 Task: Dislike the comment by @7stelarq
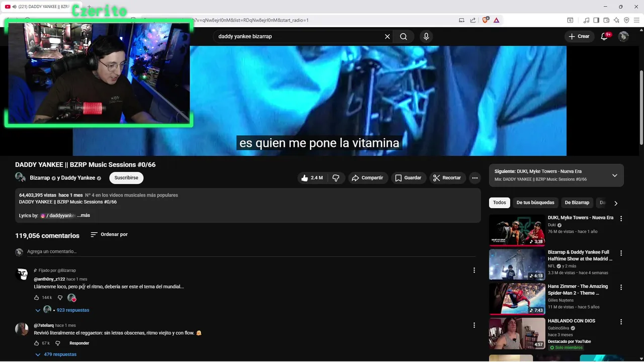[x=57, y=343]
